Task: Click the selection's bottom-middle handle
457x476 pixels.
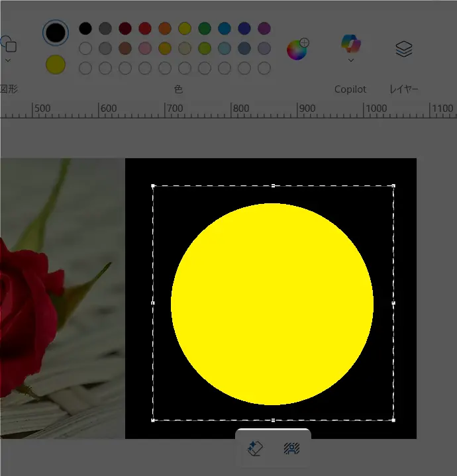Action: pyautogui.click(x=274, y=420)
